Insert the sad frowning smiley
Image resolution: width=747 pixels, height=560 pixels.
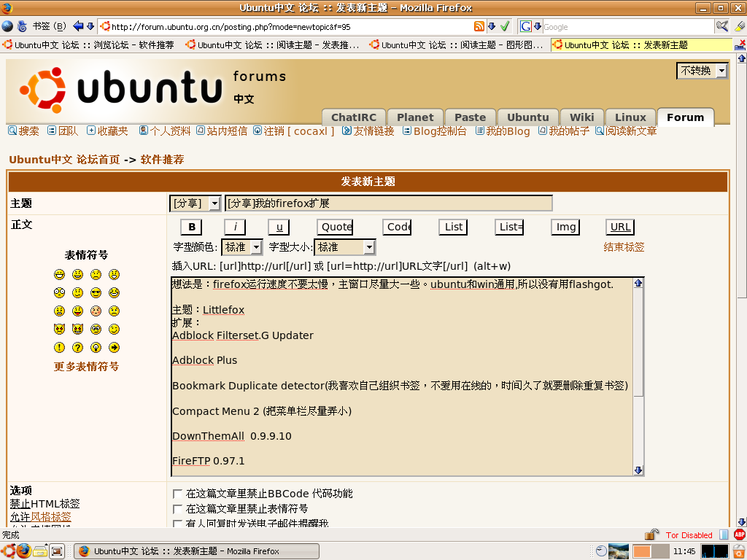(96, 274)
